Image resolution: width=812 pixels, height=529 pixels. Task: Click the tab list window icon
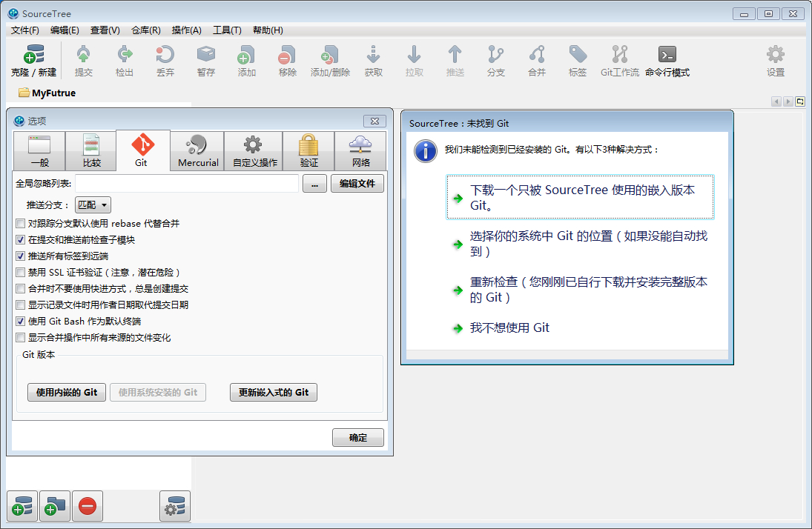(800, 102)
